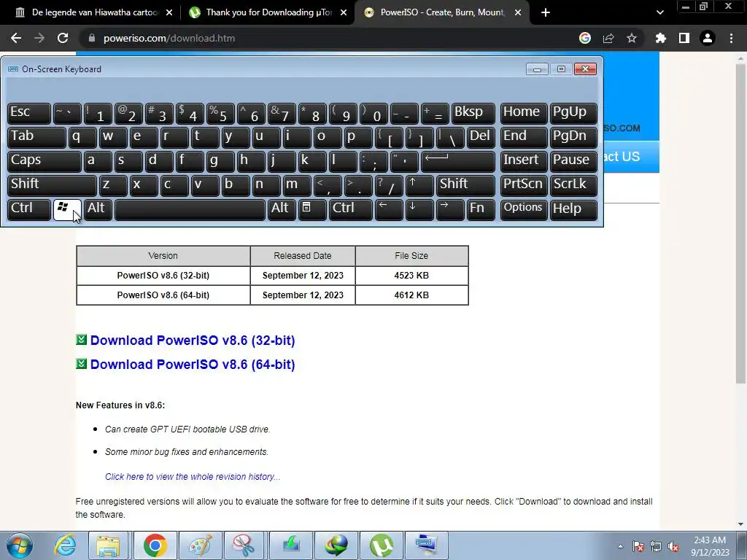The image size is (747, 560).
Task: Click the 4523 KB file size cell
Action: [x=411, y=275]
